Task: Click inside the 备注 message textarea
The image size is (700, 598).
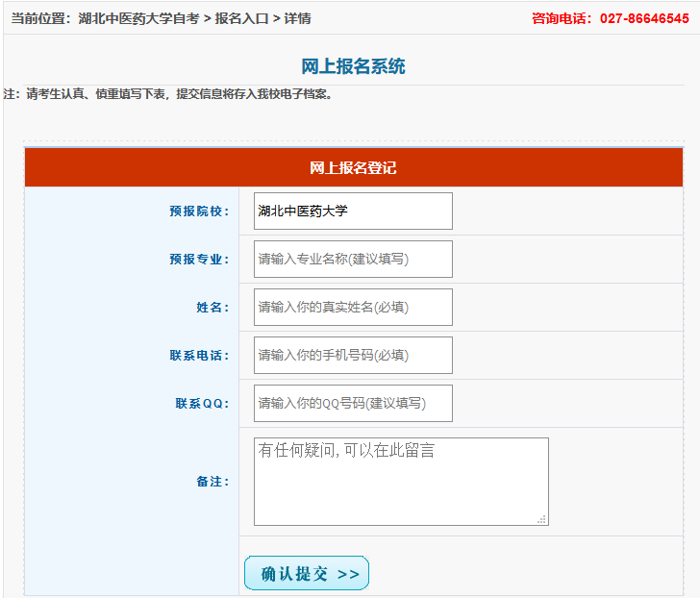Action: (400, 482)
